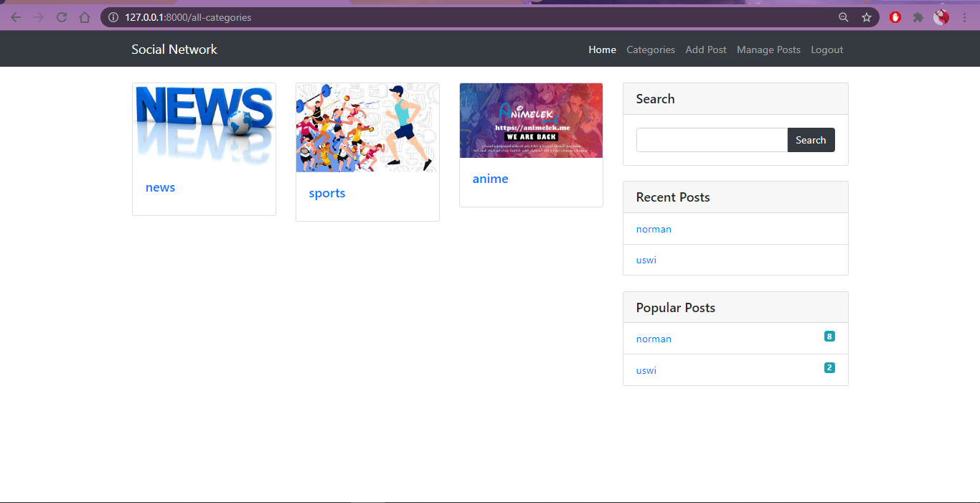Open the norman post under Recent Posts
Screen dimensions: 980x503
pos(654,229)
